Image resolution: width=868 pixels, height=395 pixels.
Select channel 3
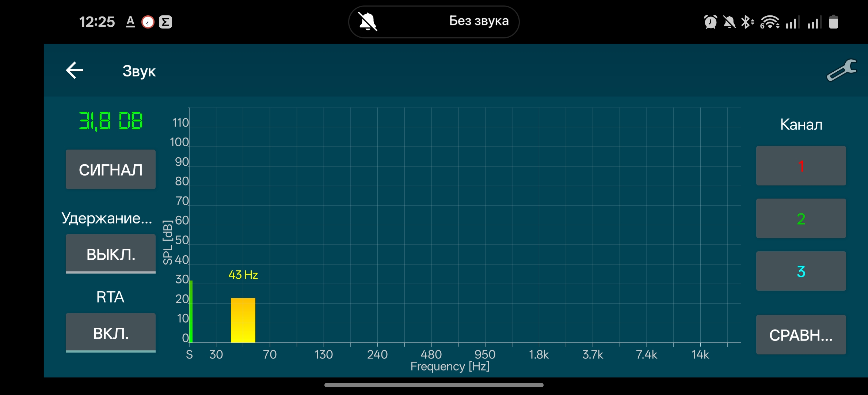[x=801, y=271]
